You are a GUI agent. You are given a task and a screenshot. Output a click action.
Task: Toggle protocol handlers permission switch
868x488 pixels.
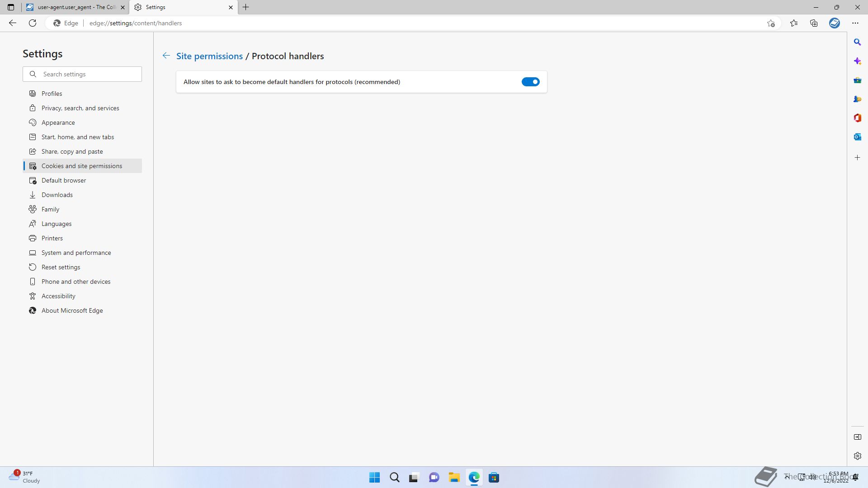click(x=530, y=82)
